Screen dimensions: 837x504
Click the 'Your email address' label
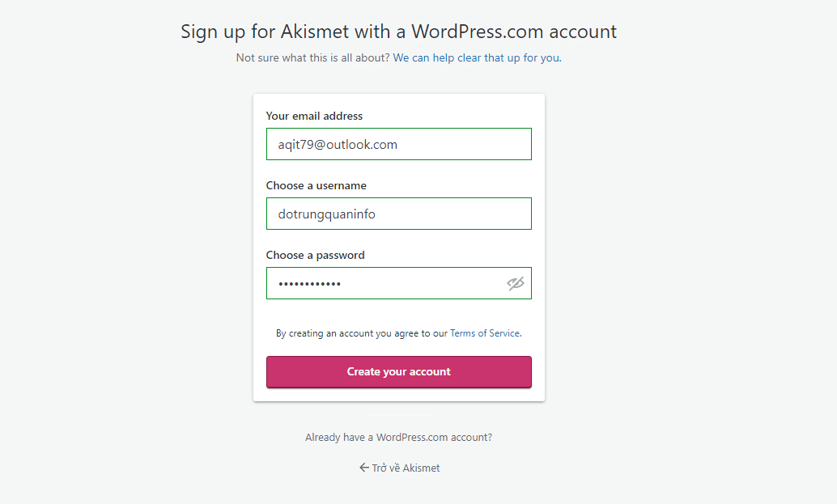[x=314, y=116]
